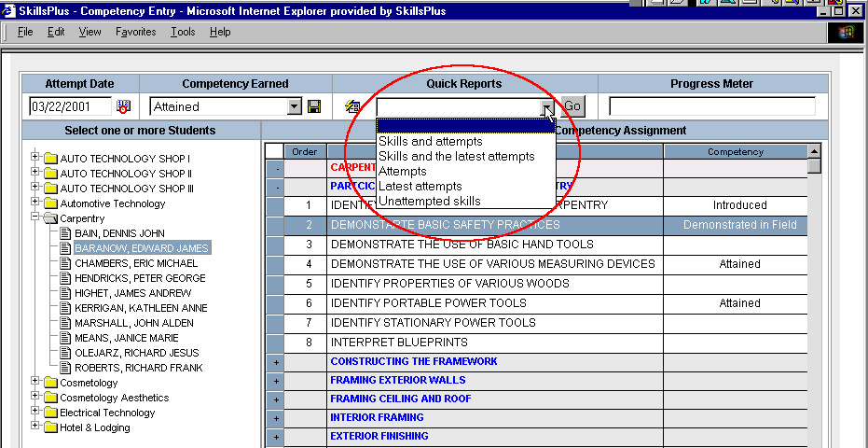Image resolution: width=868 pixels, height=448 pixels.
Task: Select student BARANOW, EDWARD JAMES
Action: [142, 248]
